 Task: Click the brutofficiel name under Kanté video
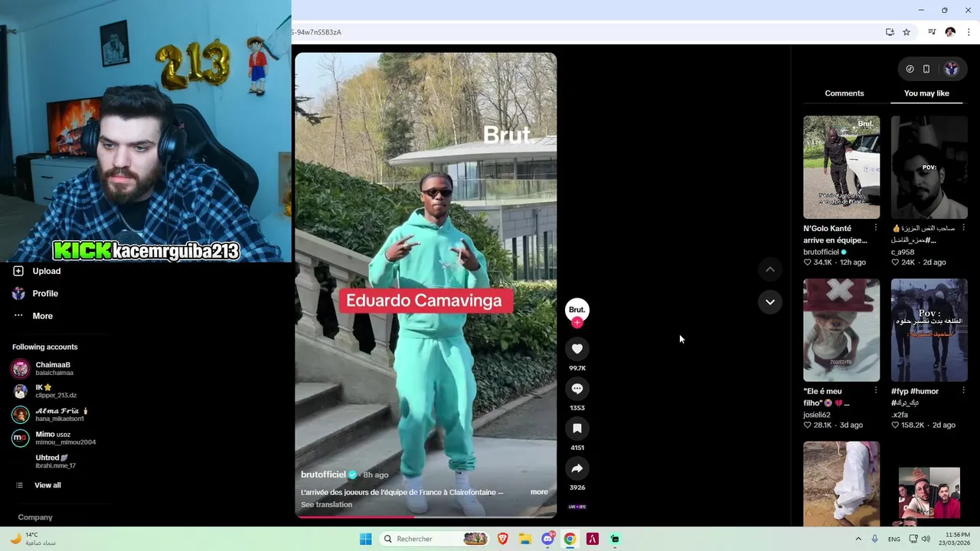click(x=821, y=252)
